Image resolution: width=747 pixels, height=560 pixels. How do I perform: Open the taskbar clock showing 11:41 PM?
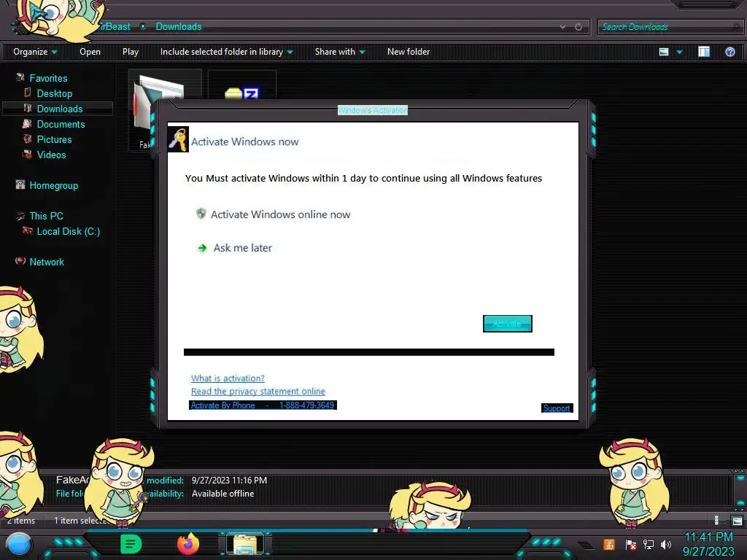coord(708,544)
